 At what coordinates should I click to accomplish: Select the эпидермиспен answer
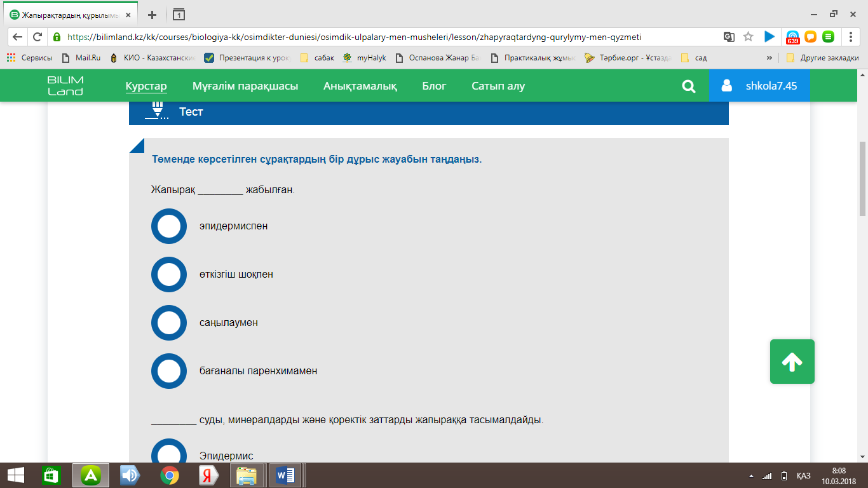tap(169, 226)
